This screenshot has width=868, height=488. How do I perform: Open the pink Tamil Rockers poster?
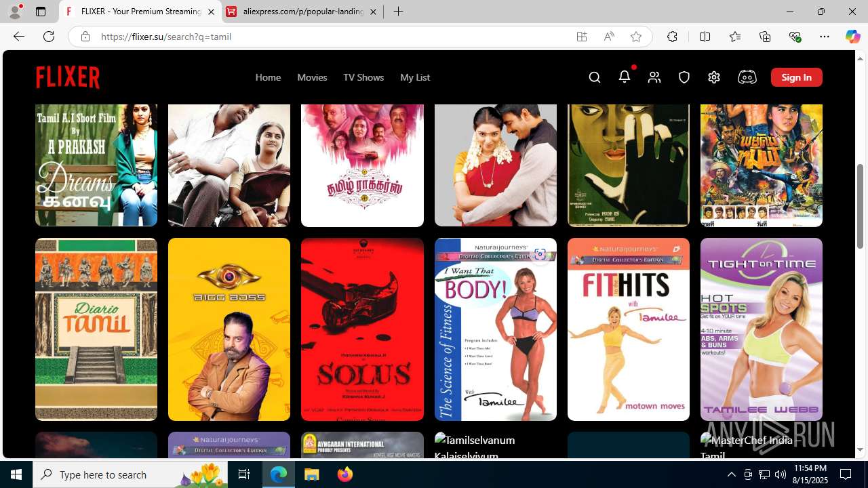tap(362, 165)
